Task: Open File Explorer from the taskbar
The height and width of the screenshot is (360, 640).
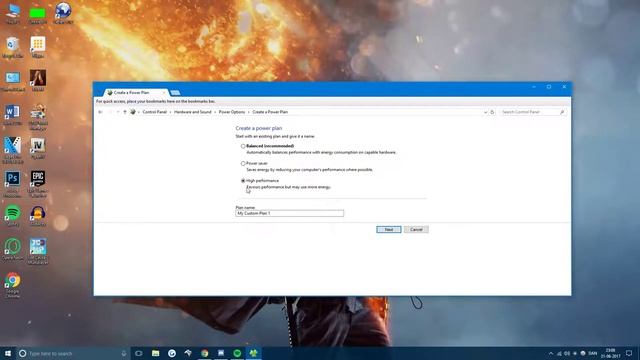Action: (x=156, y=353)
